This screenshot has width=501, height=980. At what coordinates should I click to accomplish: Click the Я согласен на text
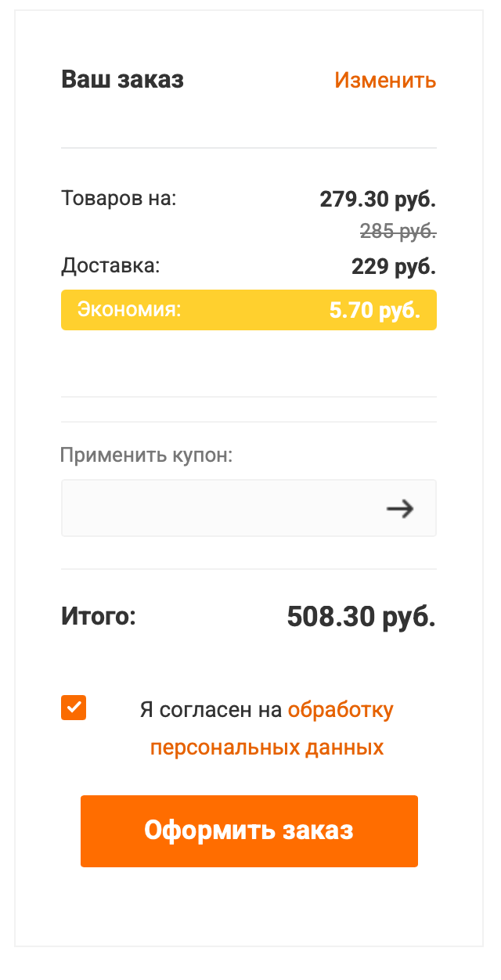[x=210, y=710]
